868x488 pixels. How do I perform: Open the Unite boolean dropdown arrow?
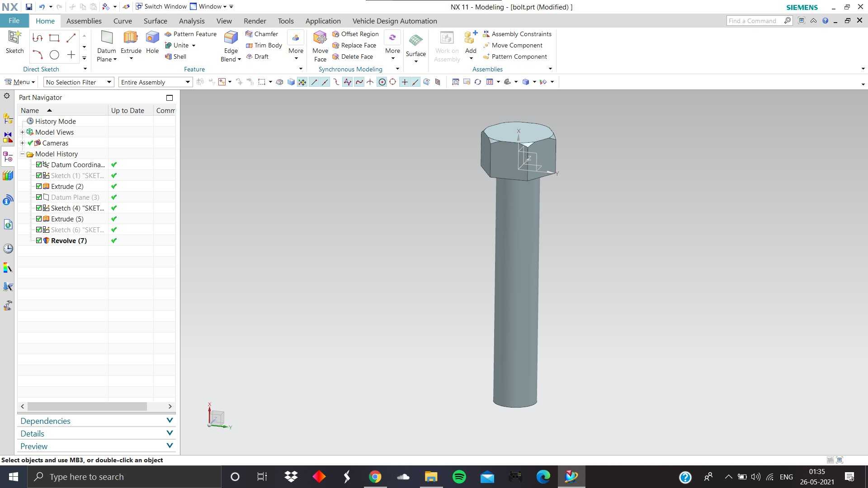point(193,46)
